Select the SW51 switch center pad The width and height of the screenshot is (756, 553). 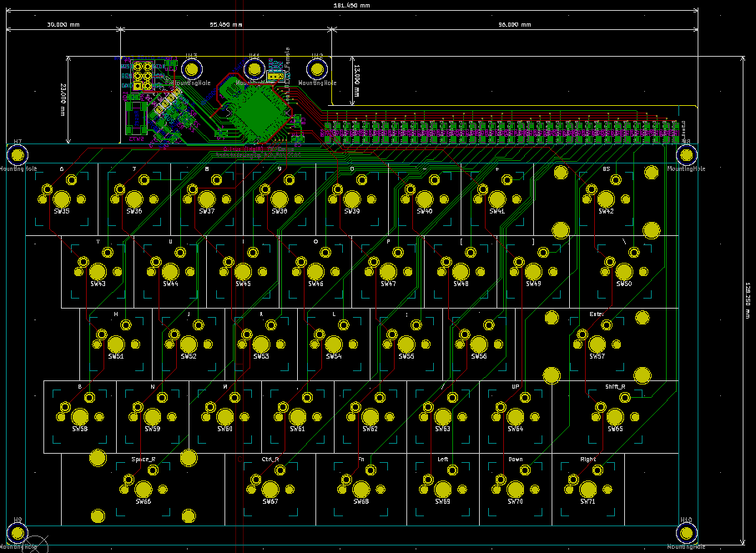(116, 344)
